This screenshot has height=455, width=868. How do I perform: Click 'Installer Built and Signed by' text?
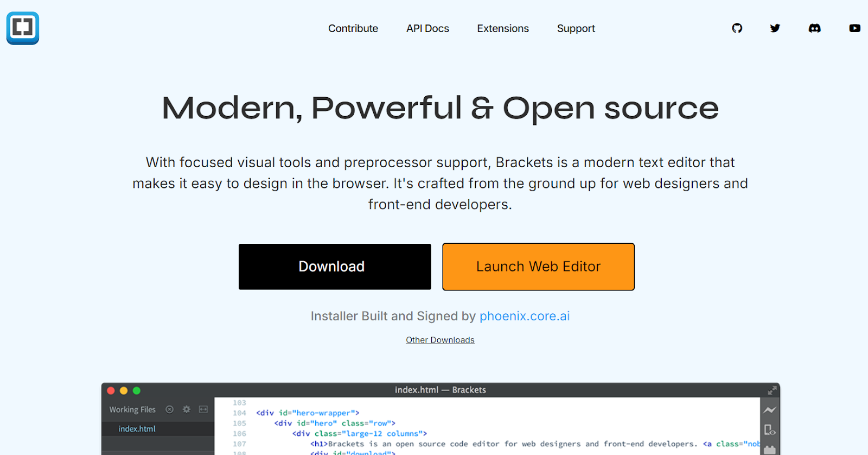393,316
